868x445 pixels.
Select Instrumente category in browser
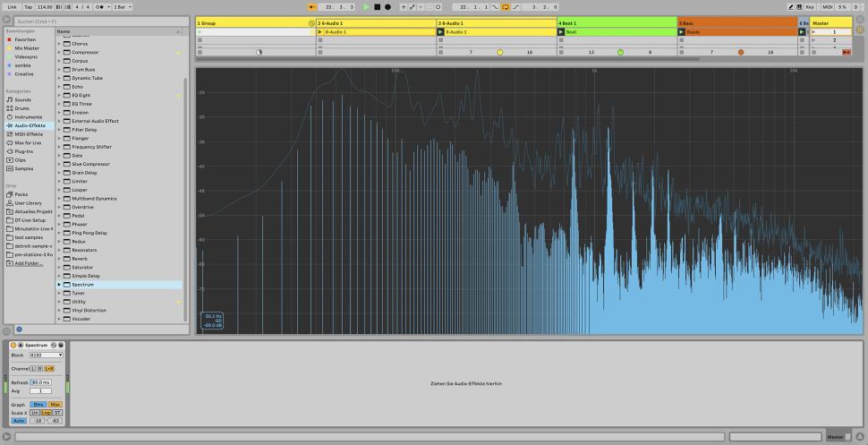27,117
